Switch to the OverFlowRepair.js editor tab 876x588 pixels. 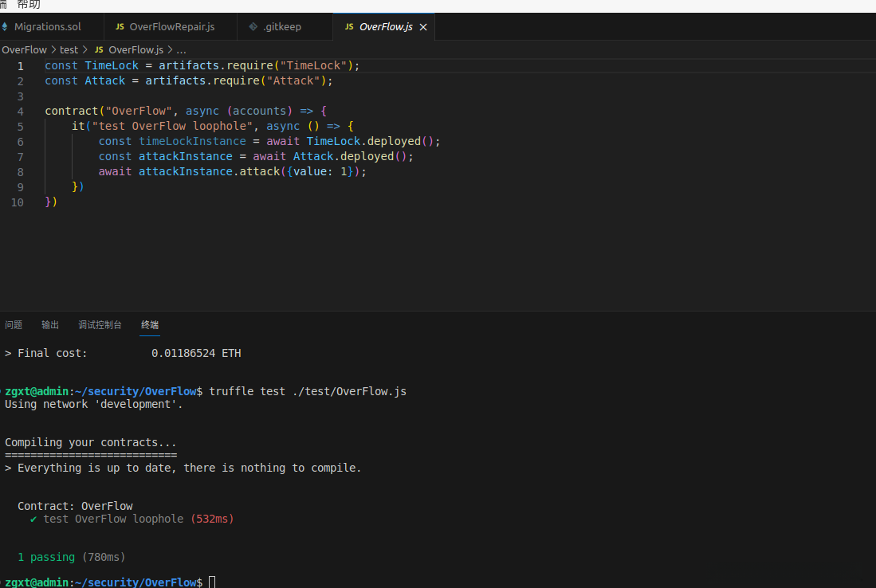tap(171, 27)
